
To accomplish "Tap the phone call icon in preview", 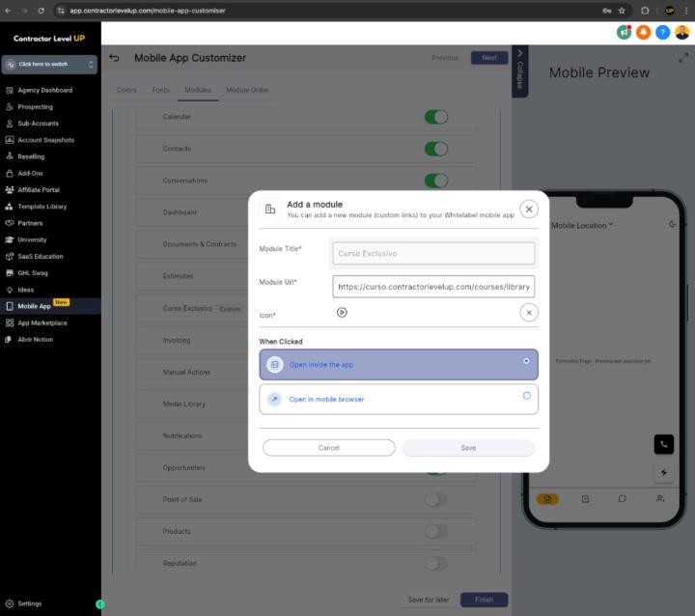I will click(663, 444).
